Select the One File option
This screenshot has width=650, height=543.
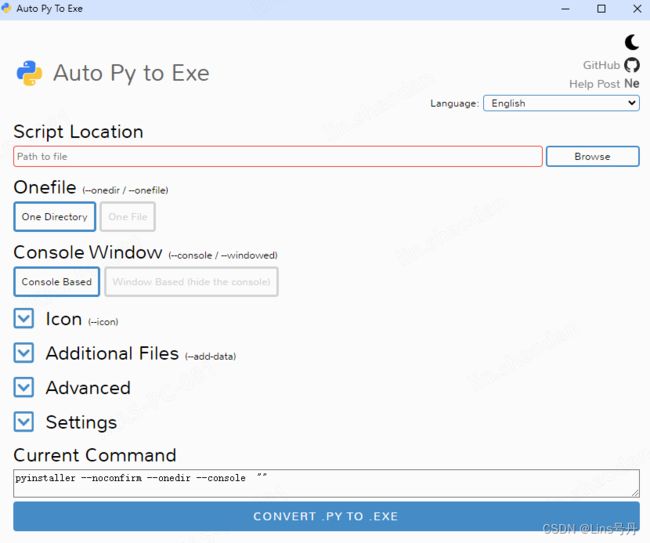[x=128, y=217]
